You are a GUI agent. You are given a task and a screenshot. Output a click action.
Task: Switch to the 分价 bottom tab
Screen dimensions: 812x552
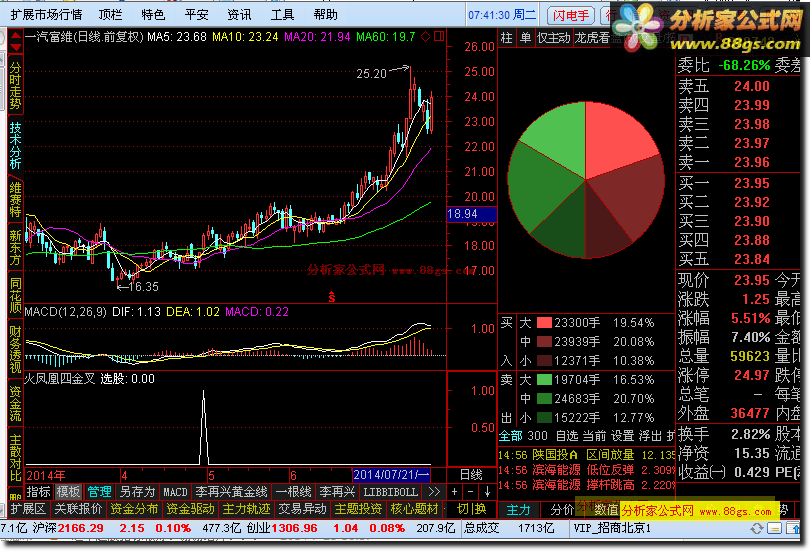click(562, 510)
